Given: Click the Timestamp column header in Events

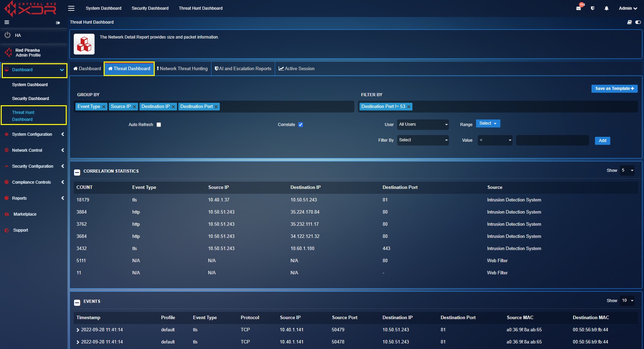Looking at the screenshot, I should pyautogui.click(x=88, y=318).
